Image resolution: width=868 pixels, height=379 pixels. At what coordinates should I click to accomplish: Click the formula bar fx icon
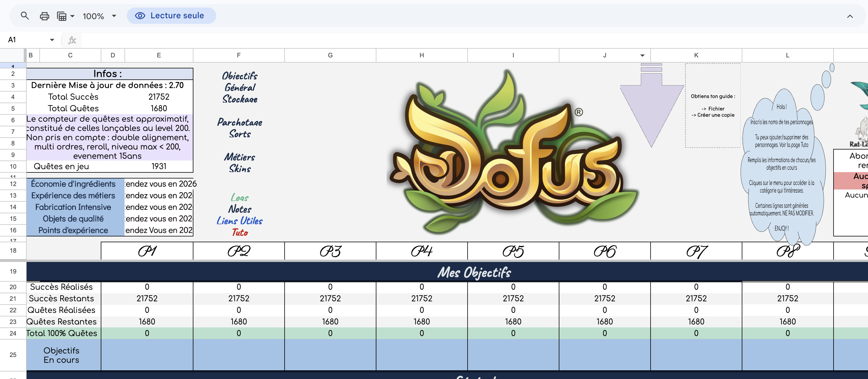72,40
